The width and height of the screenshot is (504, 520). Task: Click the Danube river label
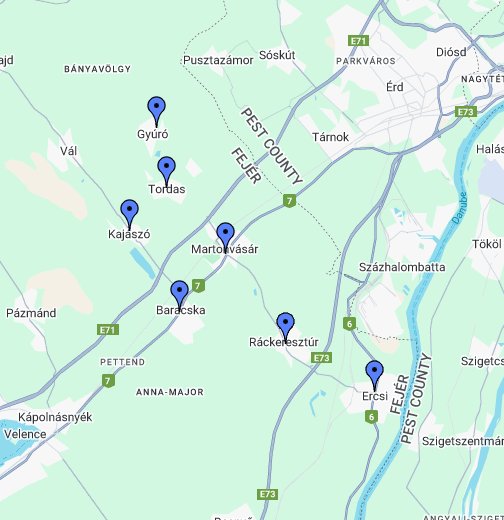(460, 208)
